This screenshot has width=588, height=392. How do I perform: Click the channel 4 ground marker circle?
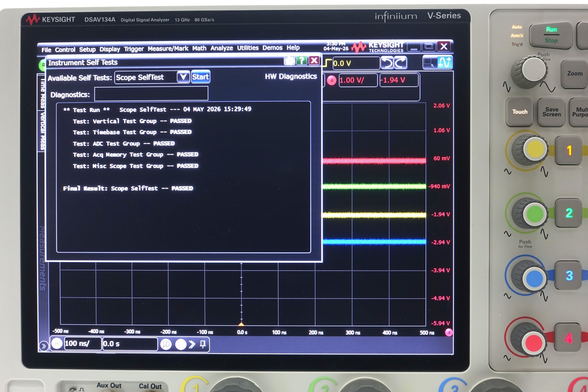point(449,333)
